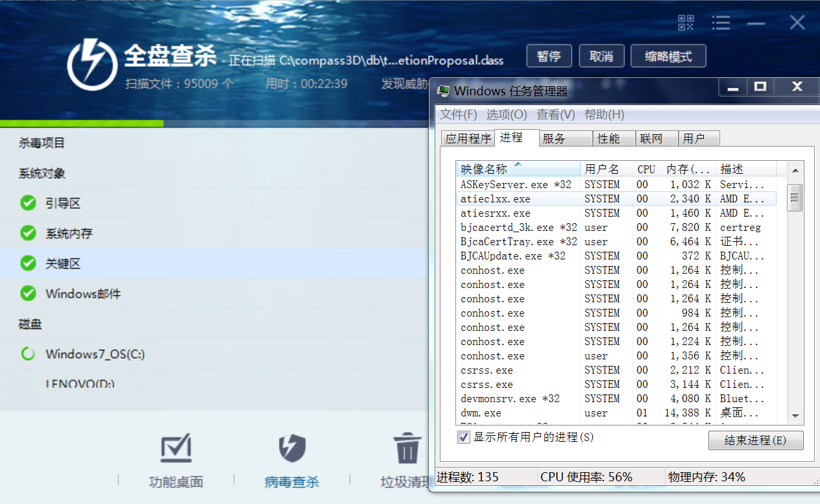Select 关键区 scan item row
The height and width of the screenshot is (504, 820).
point(214,263)
